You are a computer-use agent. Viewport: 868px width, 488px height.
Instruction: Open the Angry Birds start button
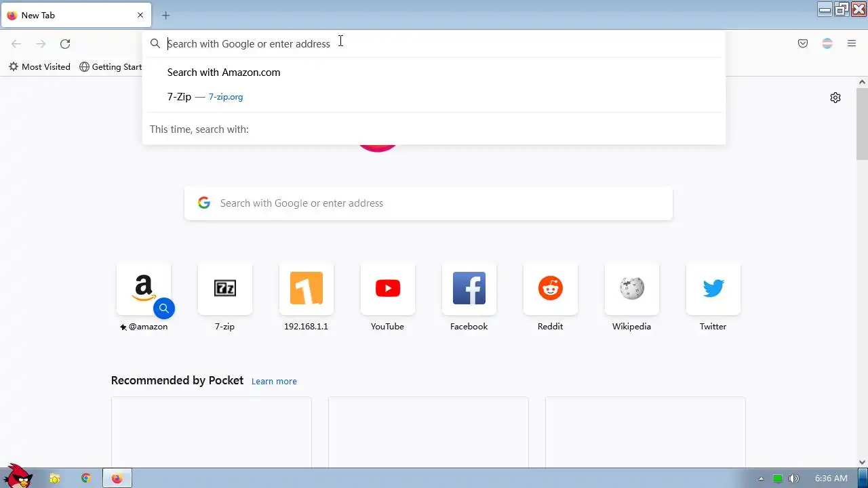tap(18, 476)
